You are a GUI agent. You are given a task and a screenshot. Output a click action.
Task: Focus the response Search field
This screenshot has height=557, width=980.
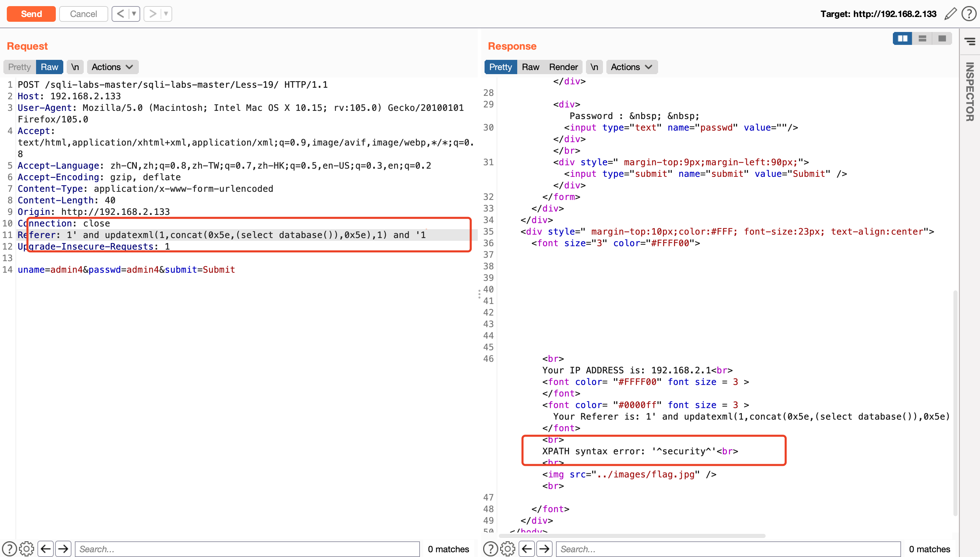click(728, 549)
